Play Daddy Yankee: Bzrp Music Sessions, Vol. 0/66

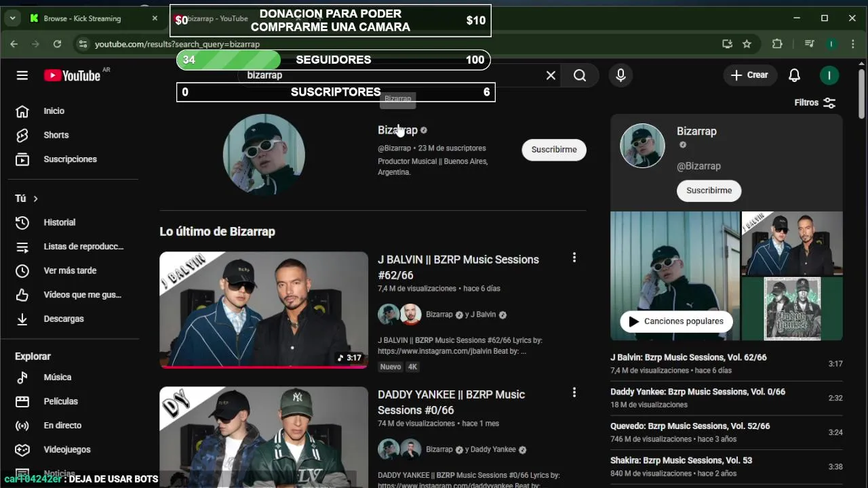726,398
